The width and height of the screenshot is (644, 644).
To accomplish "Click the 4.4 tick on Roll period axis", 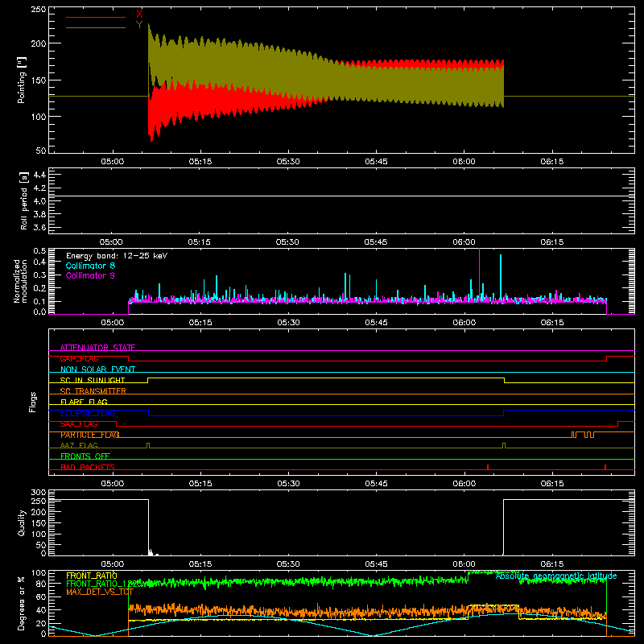I will (39, 175).
